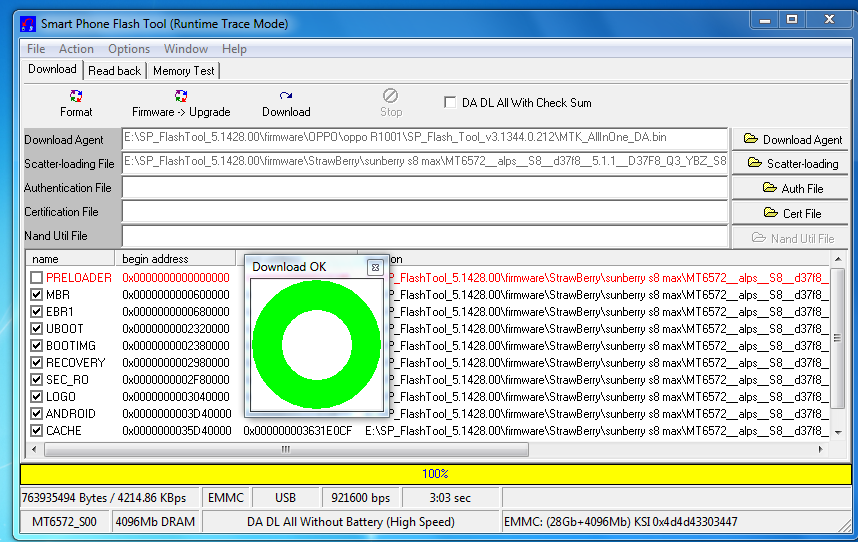Uncheck the LOGO partition checkbox

36,397
